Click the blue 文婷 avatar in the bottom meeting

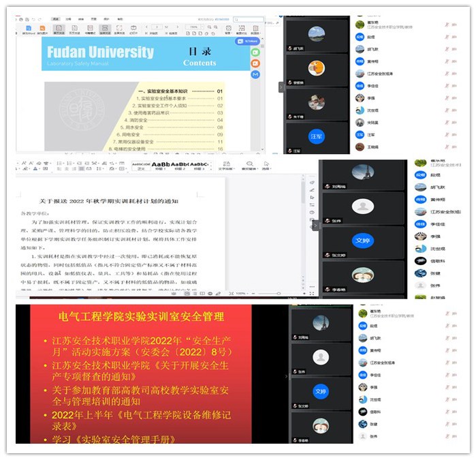[321, 391]
